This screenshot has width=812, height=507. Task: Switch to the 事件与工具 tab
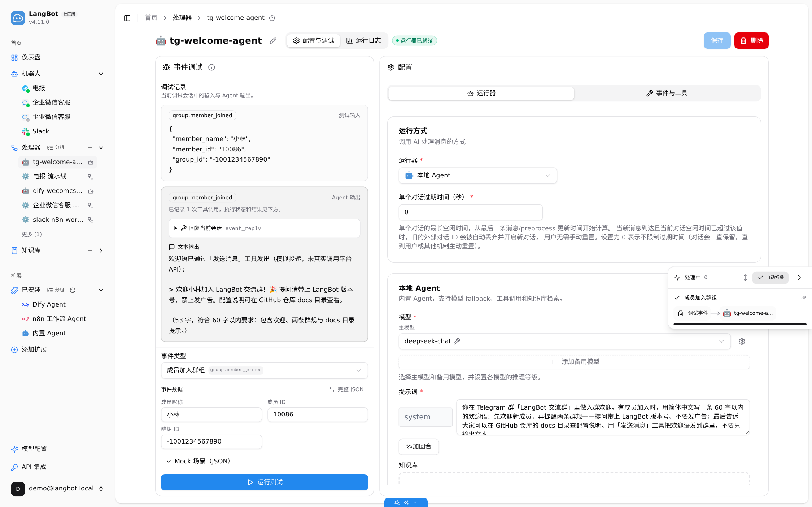667,93
